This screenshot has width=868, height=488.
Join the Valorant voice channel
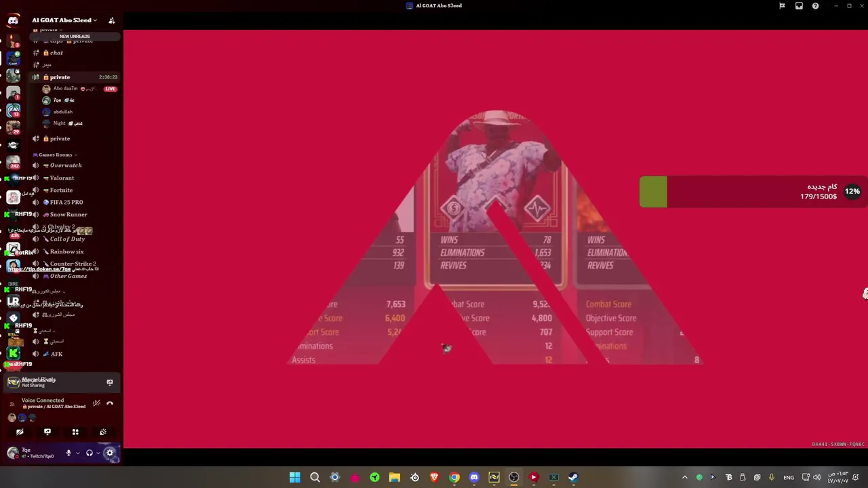(75, 178)
